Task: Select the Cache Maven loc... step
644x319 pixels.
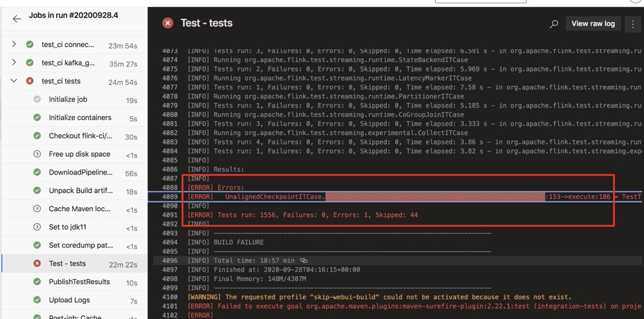Action: click(74, 209)
